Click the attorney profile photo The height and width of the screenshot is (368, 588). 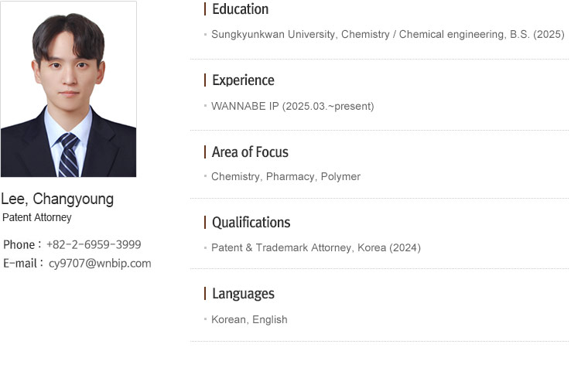click(x=69, y=89)
